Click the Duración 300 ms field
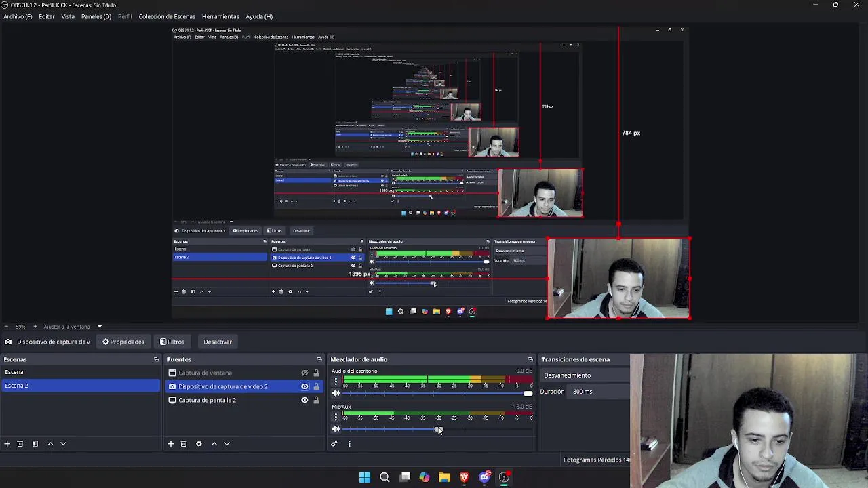The image size is (868, 488). (x=599, y=392)
